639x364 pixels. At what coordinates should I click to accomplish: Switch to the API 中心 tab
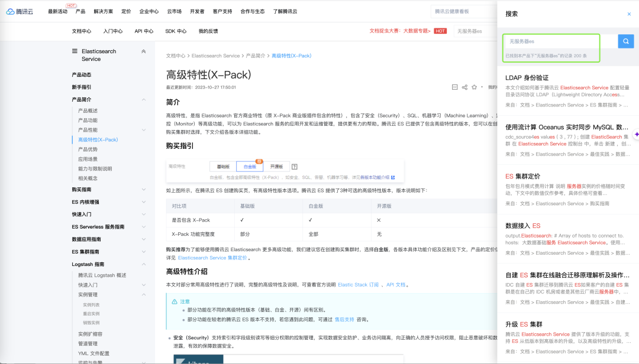tap(144, 31)
